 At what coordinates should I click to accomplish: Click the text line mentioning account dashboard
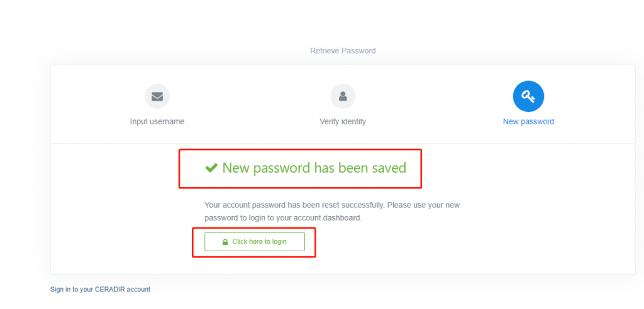point(283,218)
